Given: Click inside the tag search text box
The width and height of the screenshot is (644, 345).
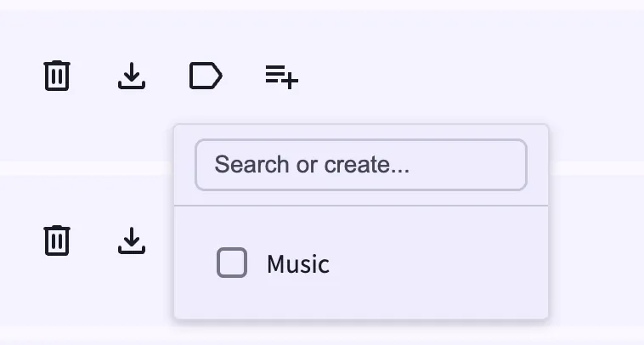Looking at the screenshot, I should [x=361, y=165].
